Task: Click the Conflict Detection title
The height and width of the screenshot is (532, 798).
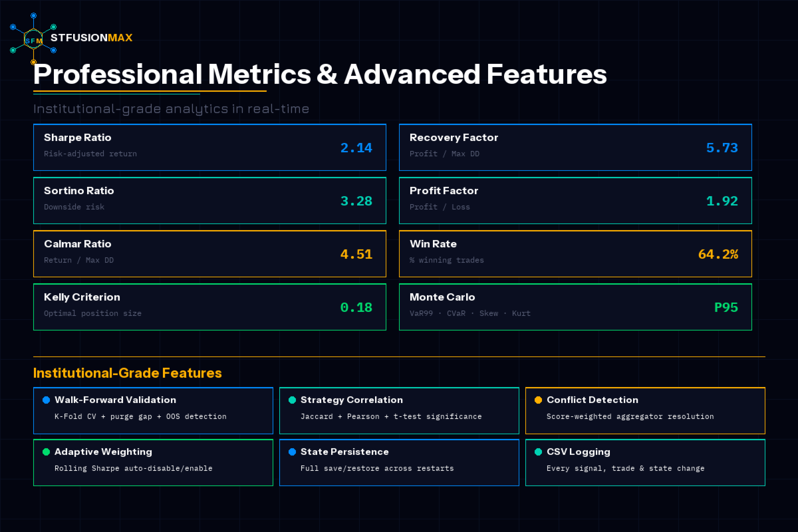Action: click(593, 400)
